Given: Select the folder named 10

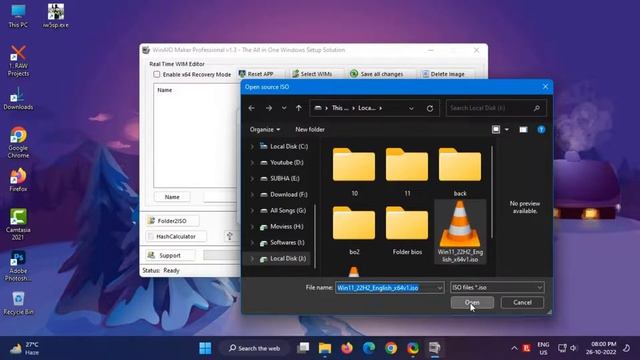Looking at the screenshot, I should click(x=354, y=171).
